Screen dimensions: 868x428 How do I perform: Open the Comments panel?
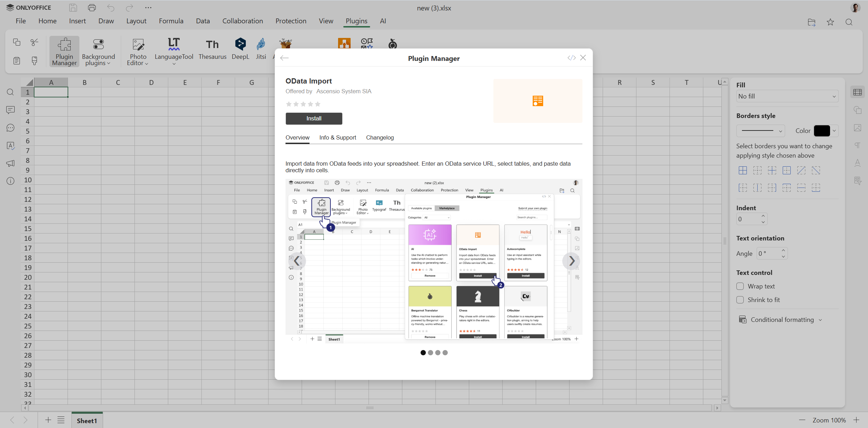click(10, 110)
